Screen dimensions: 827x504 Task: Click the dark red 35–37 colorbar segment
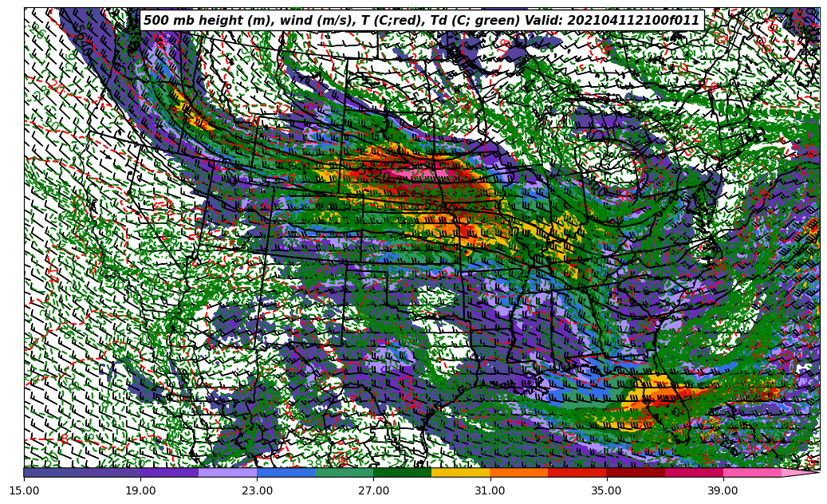click(635, 472)
